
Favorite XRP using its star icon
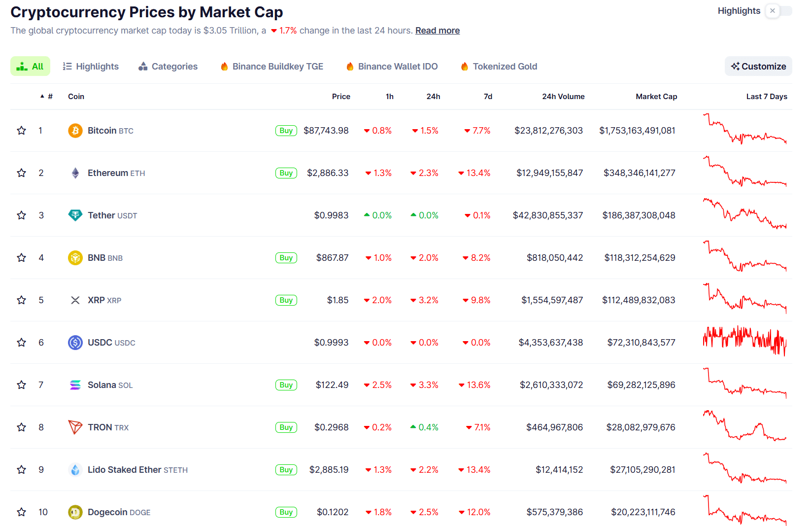[x=21, y=300]
